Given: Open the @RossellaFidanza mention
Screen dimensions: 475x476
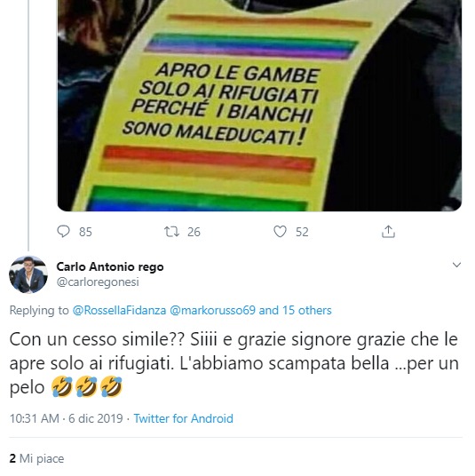Looking at the screenshot, I should (119, 310).
